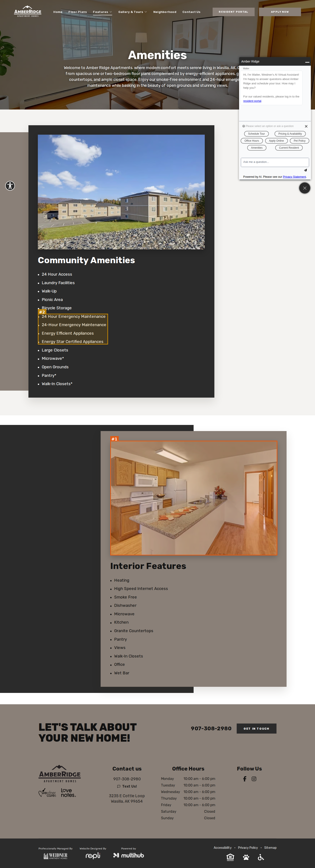This screenshot has width=315, height=868.
Task: Select the Pet Policy chat option
Action: click(x=299, y=141)
